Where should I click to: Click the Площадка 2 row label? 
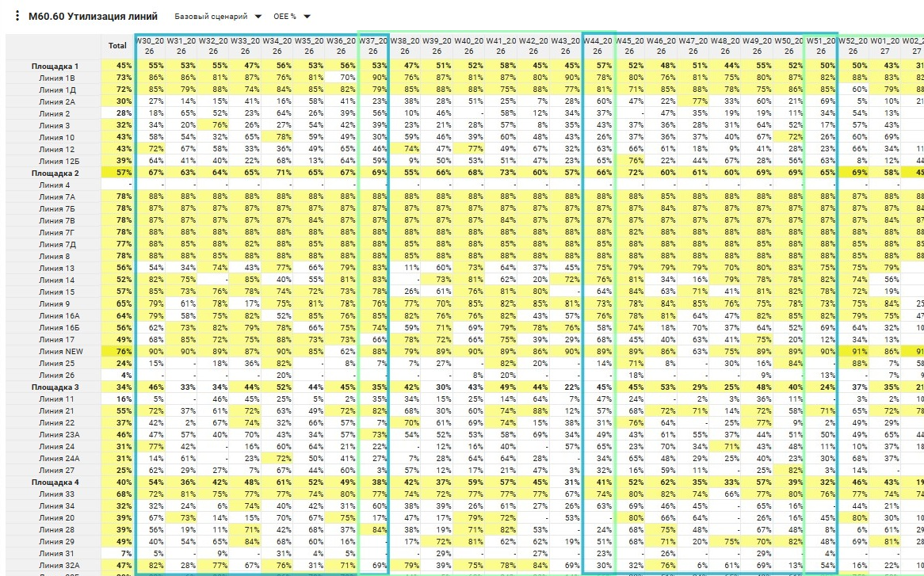pos(55,174)
